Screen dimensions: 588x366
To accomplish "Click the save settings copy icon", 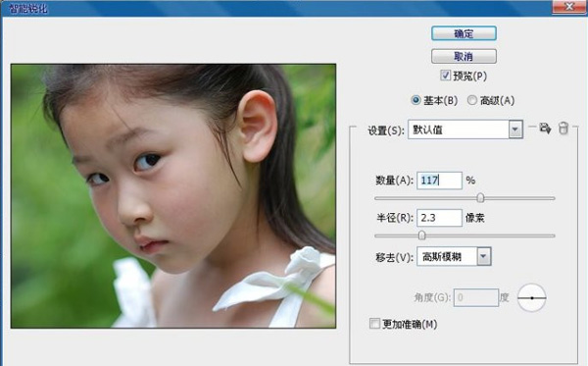I will (545, 129).
